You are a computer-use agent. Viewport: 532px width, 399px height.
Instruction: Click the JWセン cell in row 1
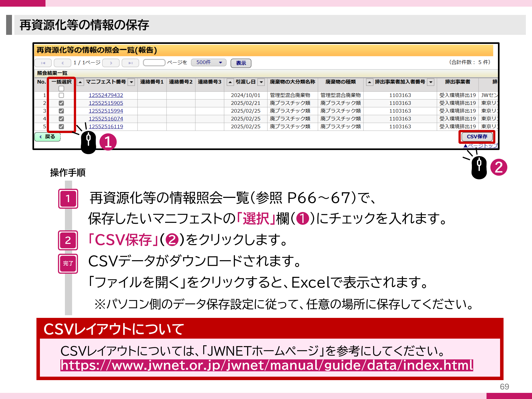(x=489, y=95)
